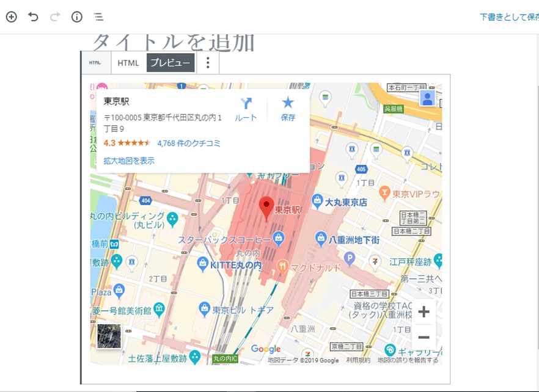Click the 東京VIPラウンジ bar marker
Screen dimensions: 539x392
pyautogui.click(x=384, y=193)
